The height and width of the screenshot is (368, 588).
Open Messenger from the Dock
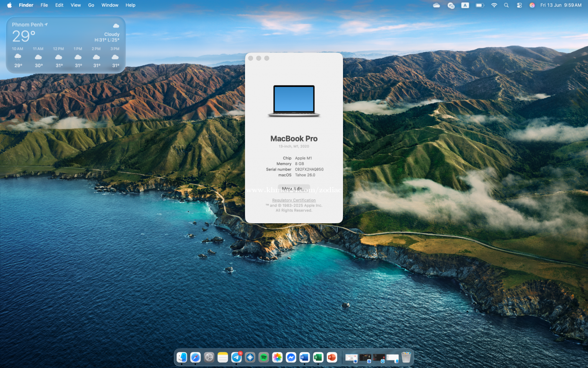tap(291, 357)
